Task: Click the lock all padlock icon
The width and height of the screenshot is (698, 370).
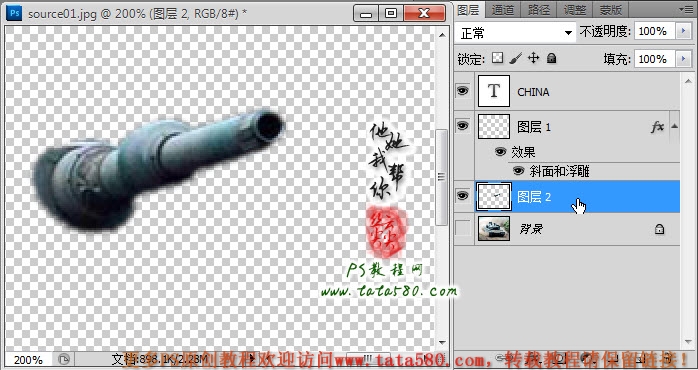Action: pyautogui.click(x=552, y=58)
